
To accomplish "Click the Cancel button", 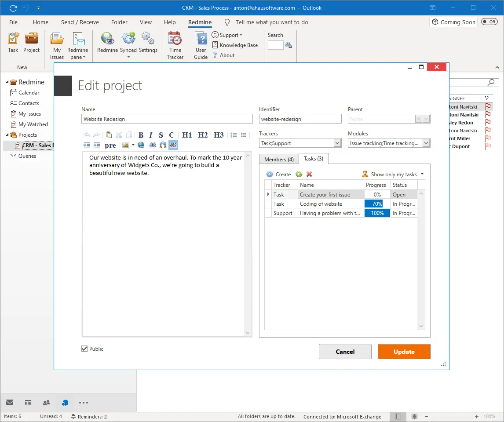I will pos(345,352).
